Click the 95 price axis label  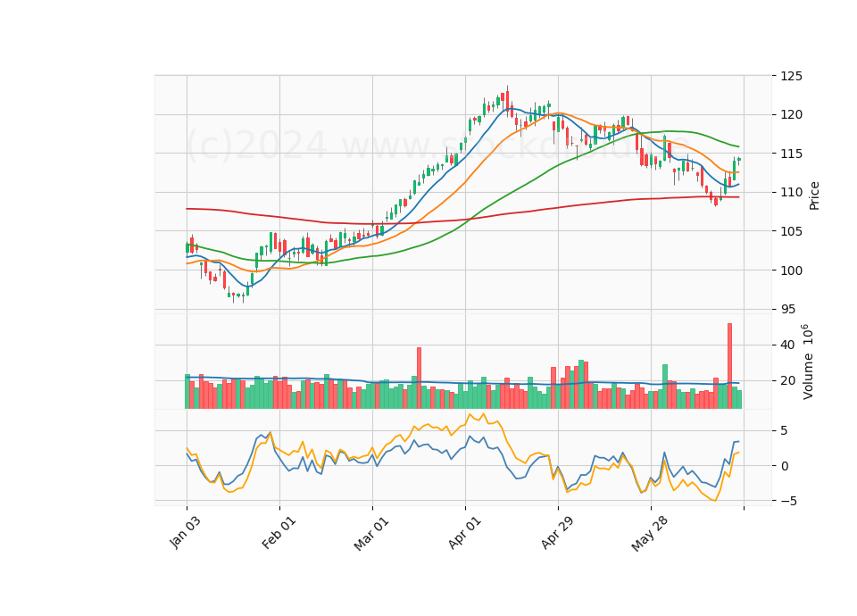(x=787, y=310)
